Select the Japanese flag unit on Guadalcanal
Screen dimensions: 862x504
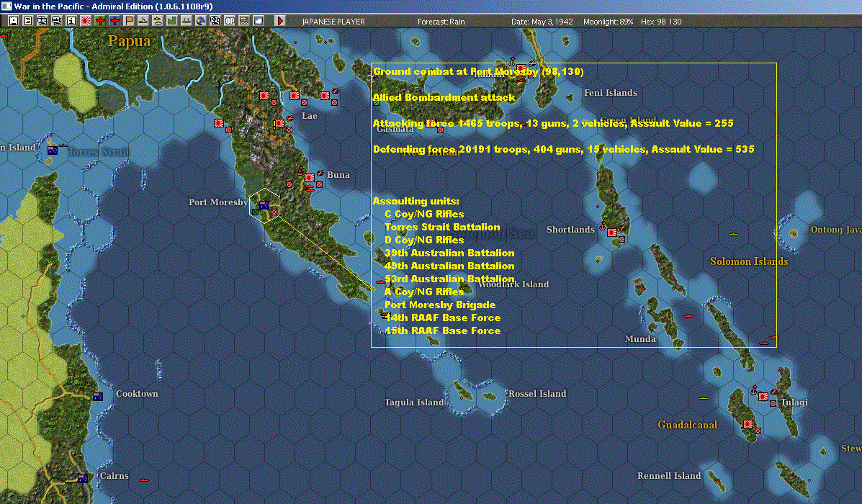click(x=748, y=424)
